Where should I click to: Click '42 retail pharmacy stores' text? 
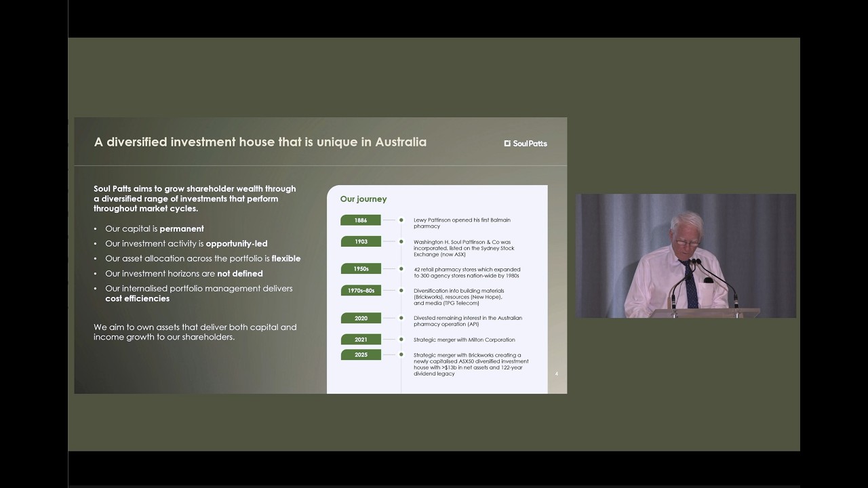click(467, 272)
